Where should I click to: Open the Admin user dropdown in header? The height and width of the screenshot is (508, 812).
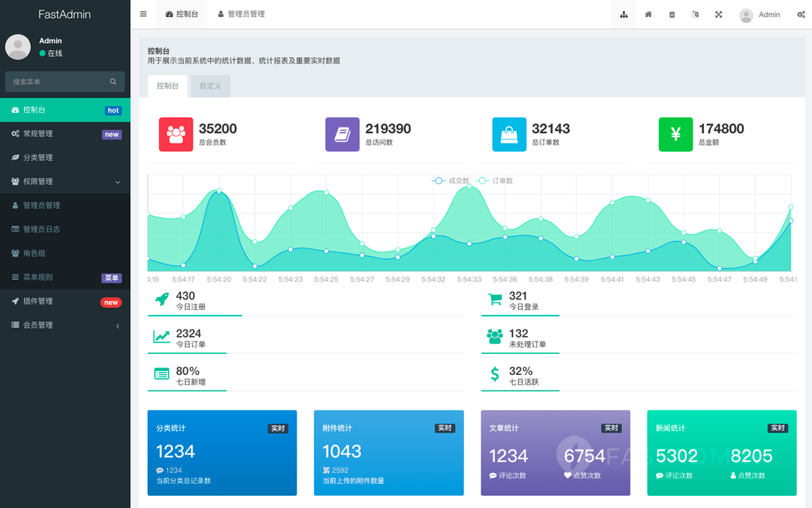point(759,15)
